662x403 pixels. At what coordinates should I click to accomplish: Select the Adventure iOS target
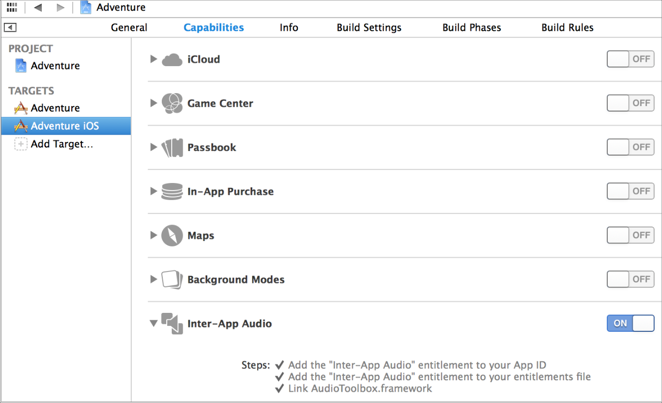click(x=66, y=126)
